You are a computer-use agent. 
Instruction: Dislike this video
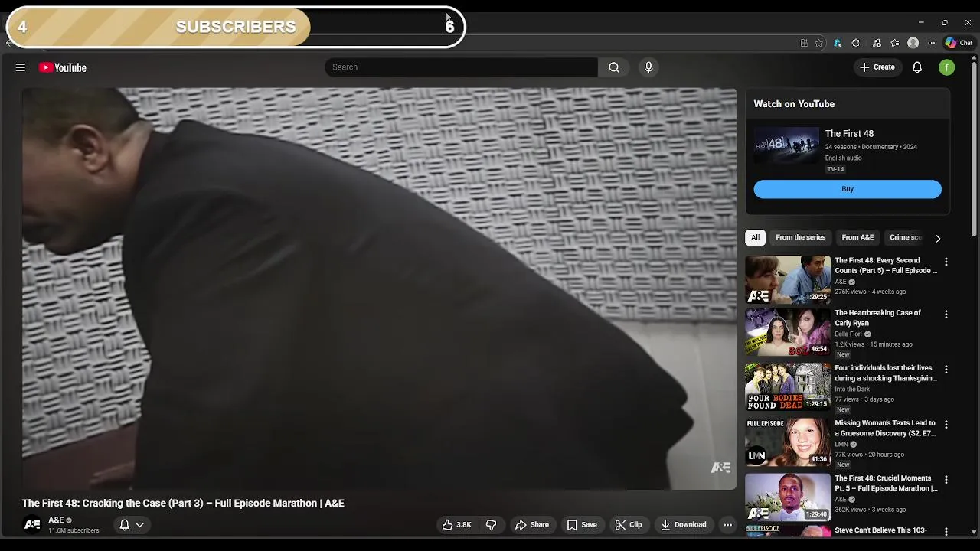coord(492,525)
